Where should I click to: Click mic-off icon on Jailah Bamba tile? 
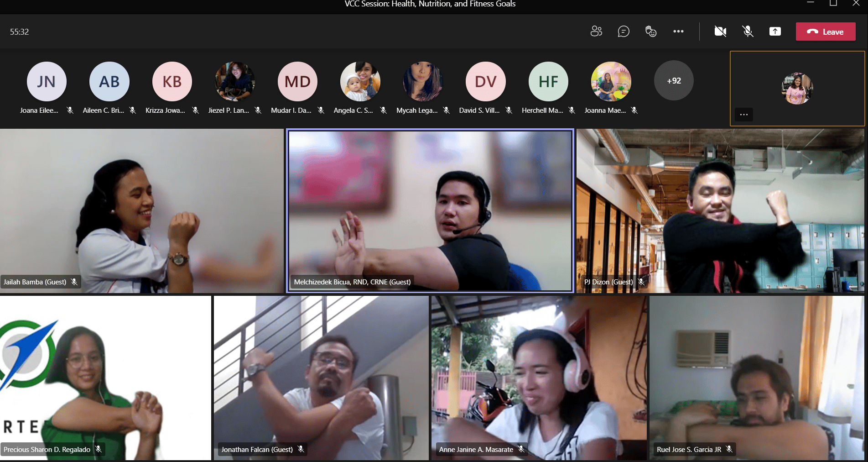[x=74, y=282]
